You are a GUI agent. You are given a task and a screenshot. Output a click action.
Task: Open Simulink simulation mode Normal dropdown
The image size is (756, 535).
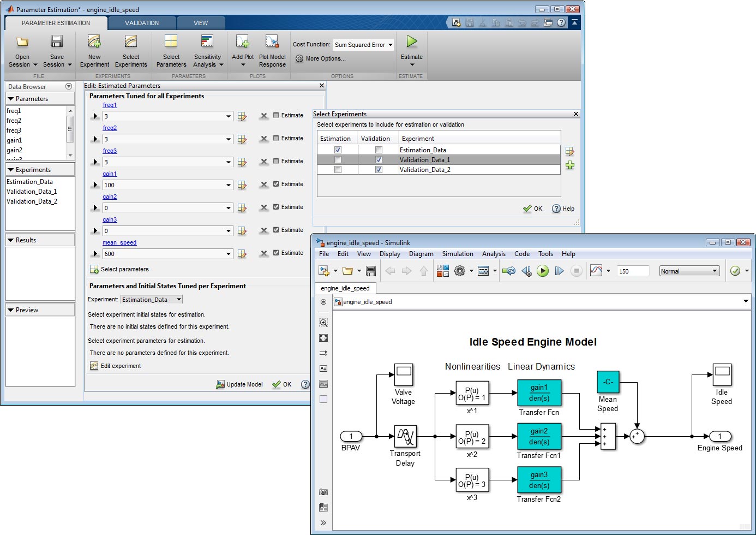tap(689, 271)
